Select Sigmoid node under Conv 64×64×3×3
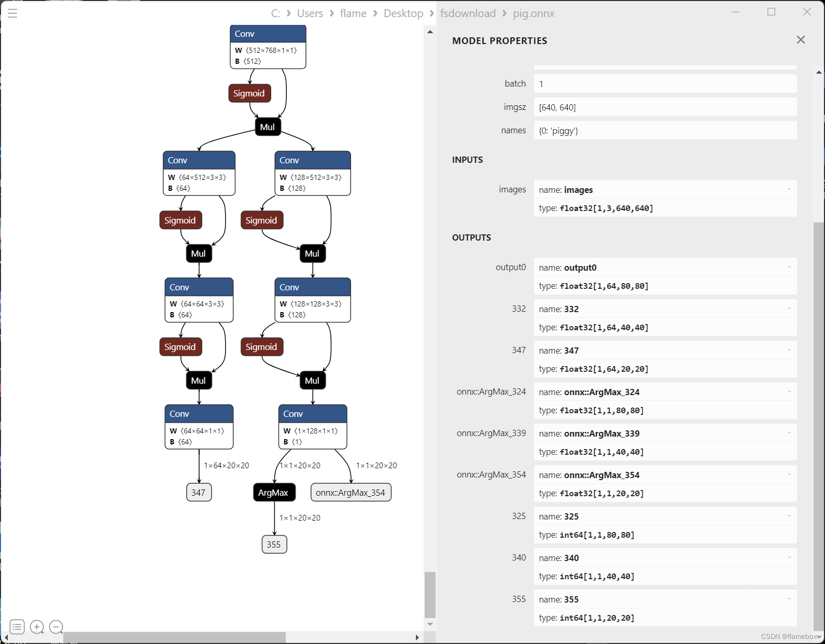 (180, 347)
